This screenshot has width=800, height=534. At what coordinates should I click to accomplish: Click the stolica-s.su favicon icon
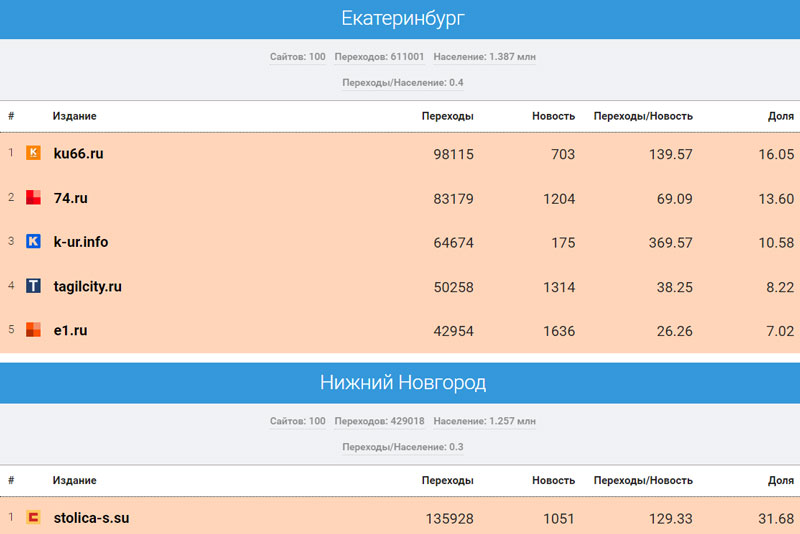coord(33,518)
